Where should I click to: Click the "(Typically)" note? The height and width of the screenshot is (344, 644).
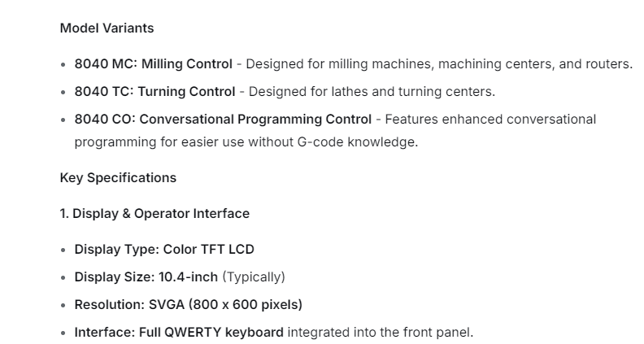click(x=254, y=277)
